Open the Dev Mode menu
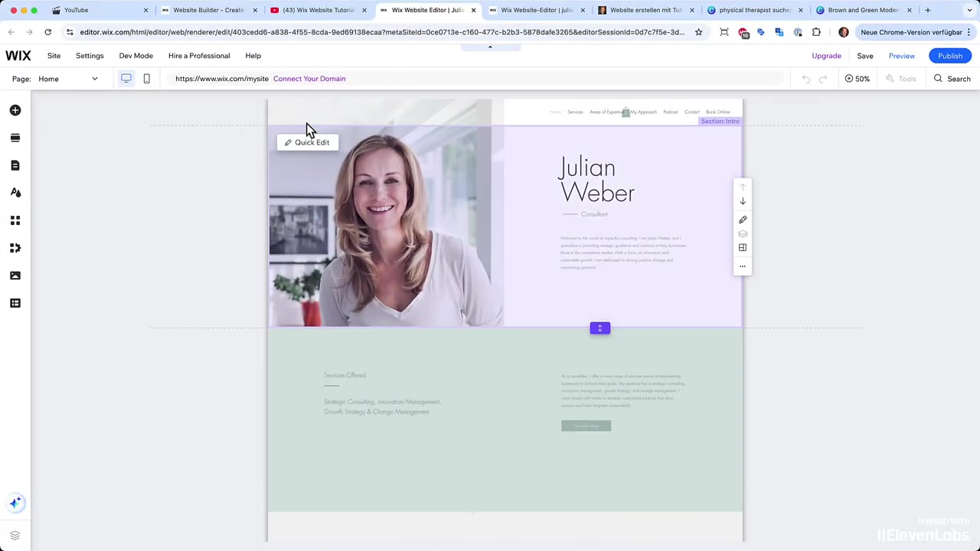 pos(136,56)
